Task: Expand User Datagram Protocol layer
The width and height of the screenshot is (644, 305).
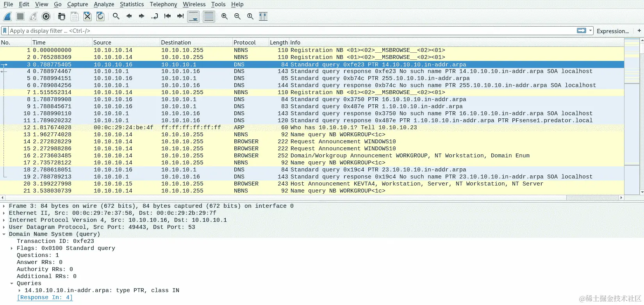Action: coord(4,227)
